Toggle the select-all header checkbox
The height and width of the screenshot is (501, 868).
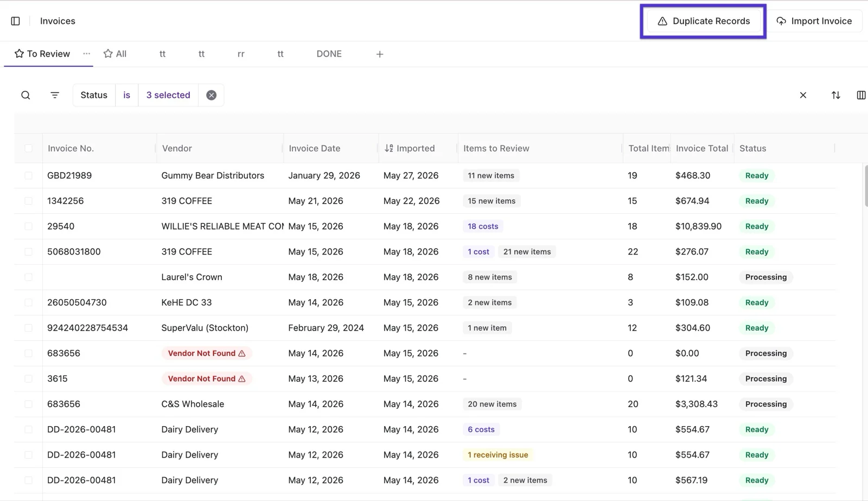[x=28, y=148]
